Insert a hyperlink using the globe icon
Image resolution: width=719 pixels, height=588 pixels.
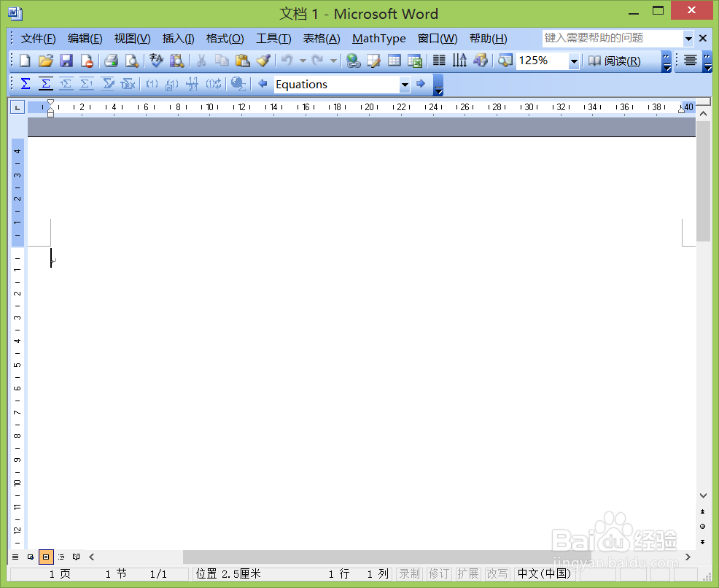(353, 61)
